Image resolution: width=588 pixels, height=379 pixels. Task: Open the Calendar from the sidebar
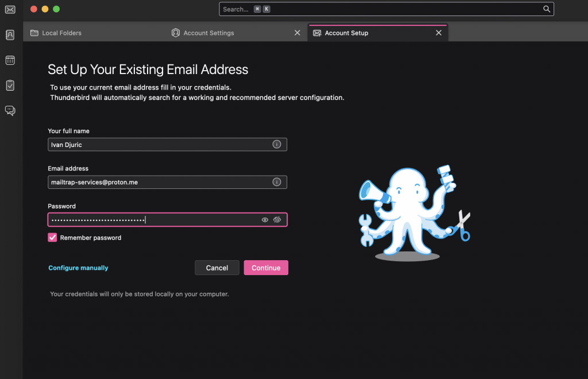pyautogui.click(x=10, y=60)
